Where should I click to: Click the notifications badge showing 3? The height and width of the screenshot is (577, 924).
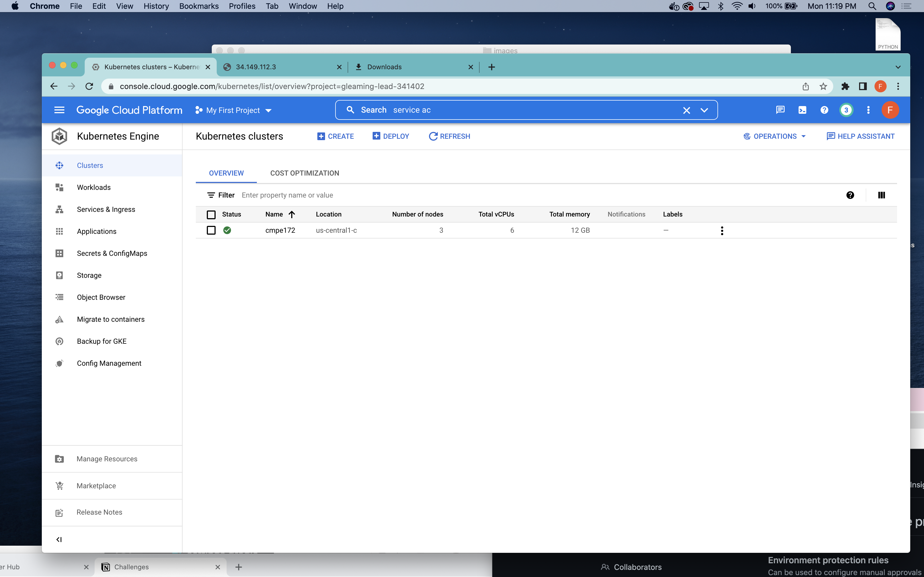[x=846, y=110]
